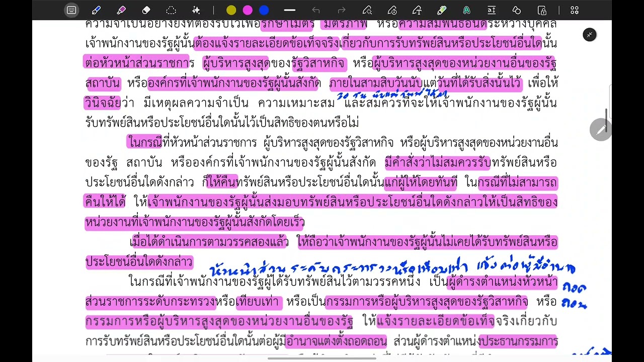Select the timed pen tool

pos(392,10)
